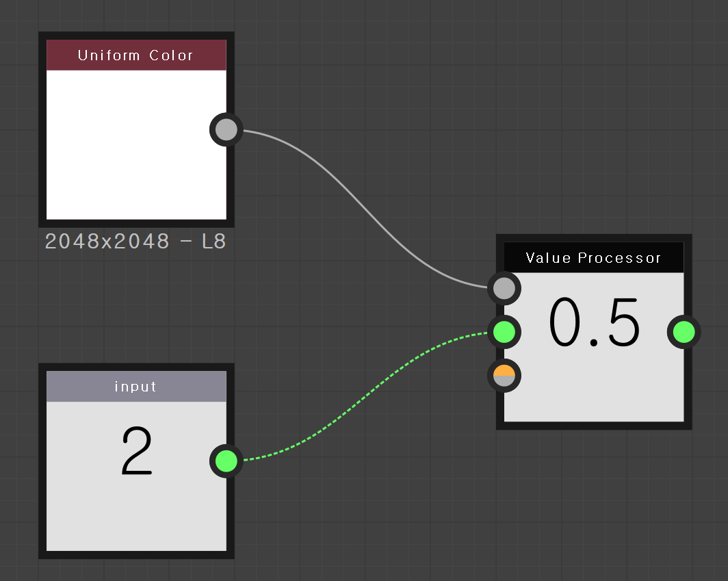
Task: Select the dashed green link from input
Action: (365, 396)
